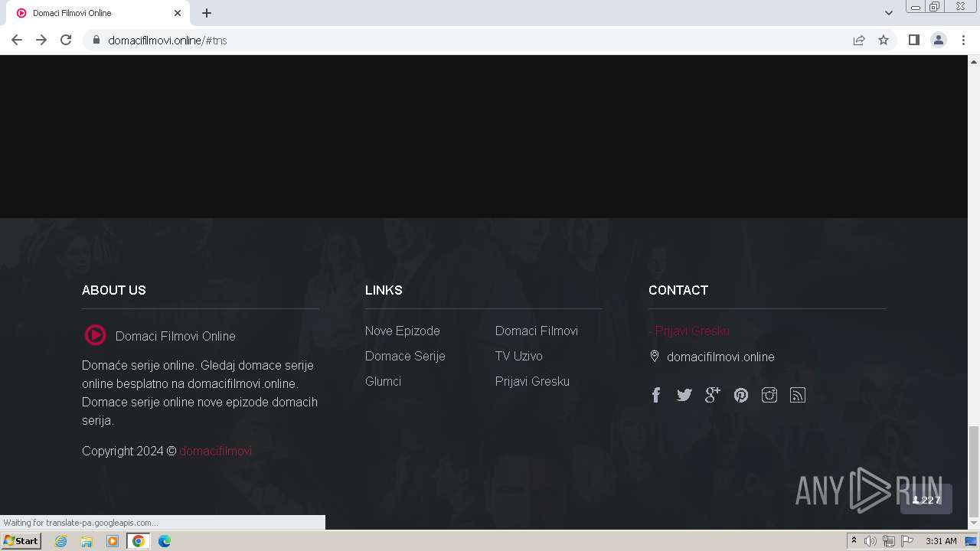
Task: Bookmark this page with the star icon
Action: pos(884,40)
